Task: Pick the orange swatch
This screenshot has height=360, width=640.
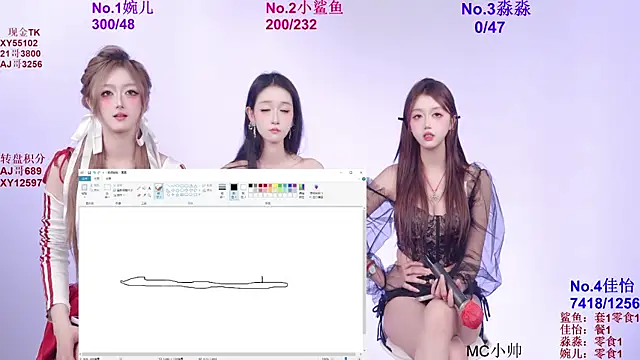Action: [270, 185]
